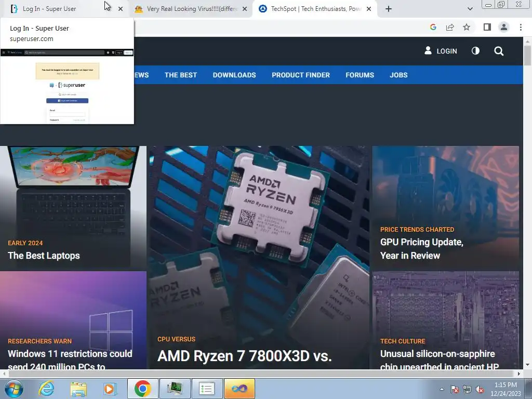Click the scroll right arrow on horizontal scrollbar
532x399 pixels.
(519, 374)
